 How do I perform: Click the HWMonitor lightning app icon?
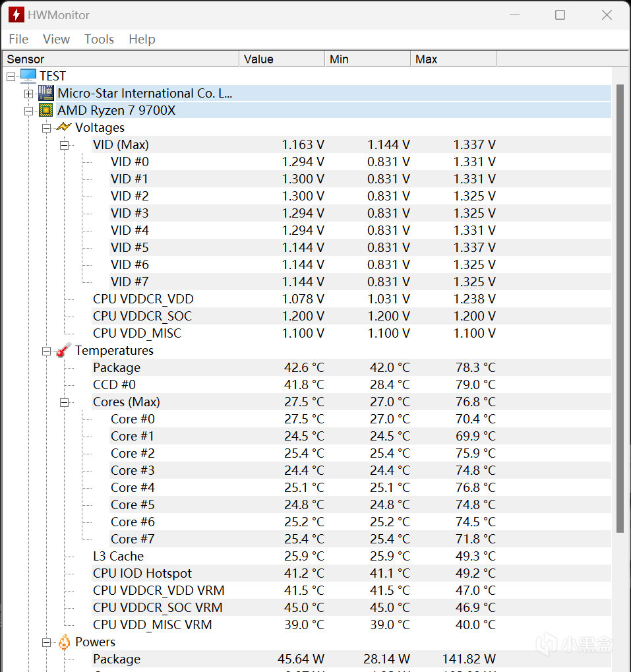pyautogui.click(x=16, y=15)
